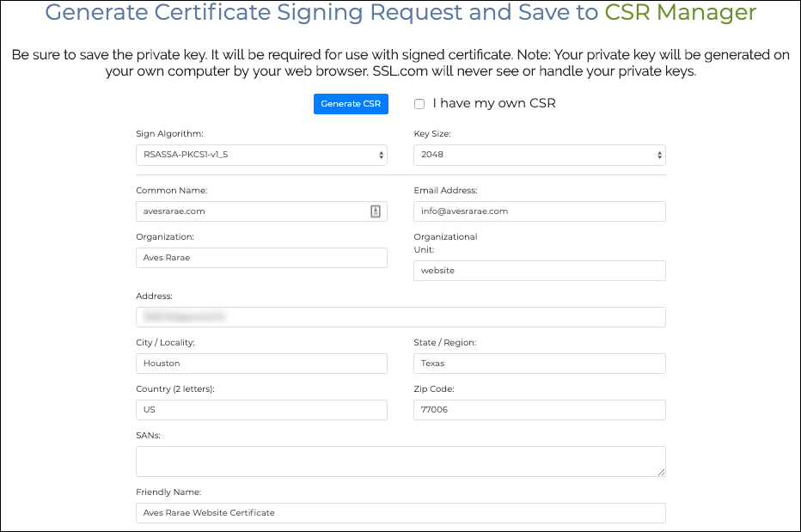Image resolution: width=801 pixels, height=532 pixels.
Task: Open the Sign Algorithm dropdown
Action: click(258, 156)
